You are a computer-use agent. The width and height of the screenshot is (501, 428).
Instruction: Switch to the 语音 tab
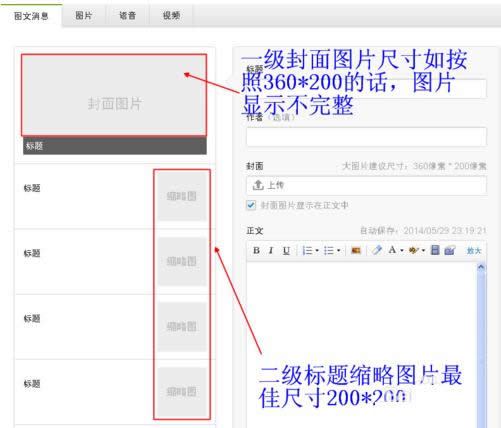(x=127, y=15)
